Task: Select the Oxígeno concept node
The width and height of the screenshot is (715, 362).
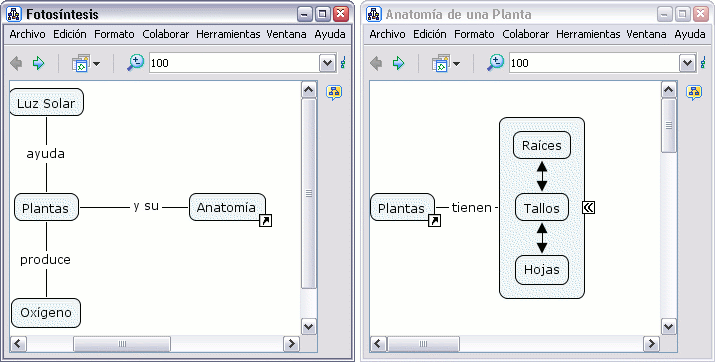Action: pos(46,313)
